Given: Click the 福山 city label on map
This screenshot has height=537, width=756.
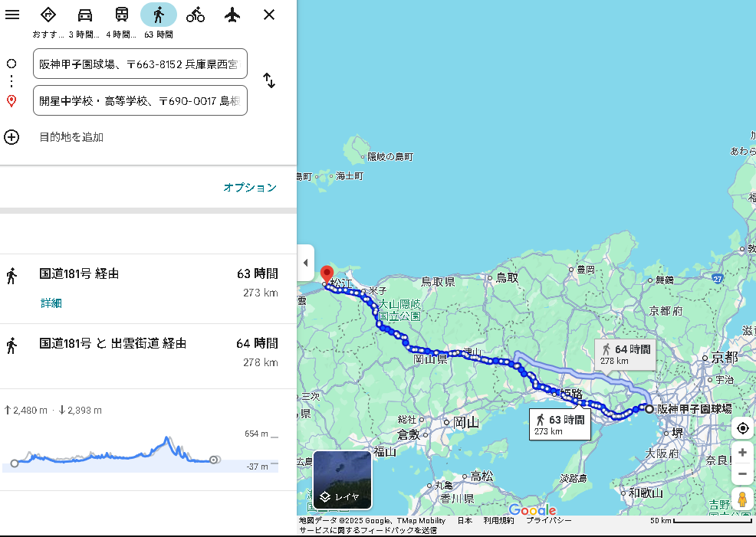Looking at the screenshot, I should (x=385, y=452).
